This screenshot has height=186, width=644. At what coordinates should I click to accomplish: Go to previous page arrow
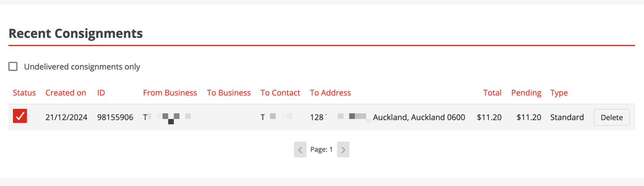coord(300,150)
